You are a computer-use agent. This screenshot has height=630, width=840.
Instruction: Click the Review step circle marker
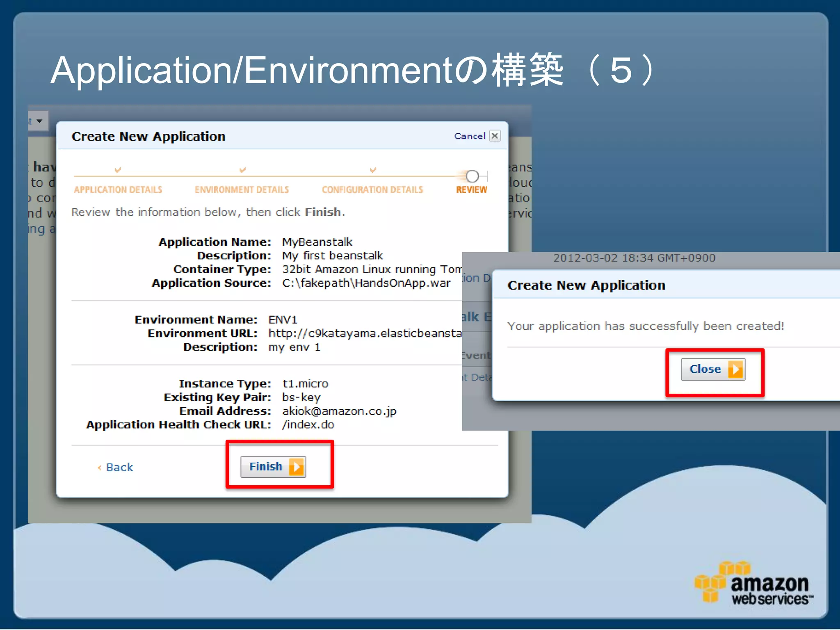pos(472,176)
